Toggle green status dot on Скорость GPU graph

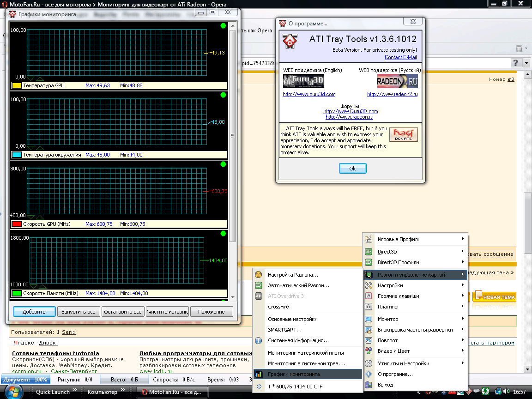(x=223, y=164)
